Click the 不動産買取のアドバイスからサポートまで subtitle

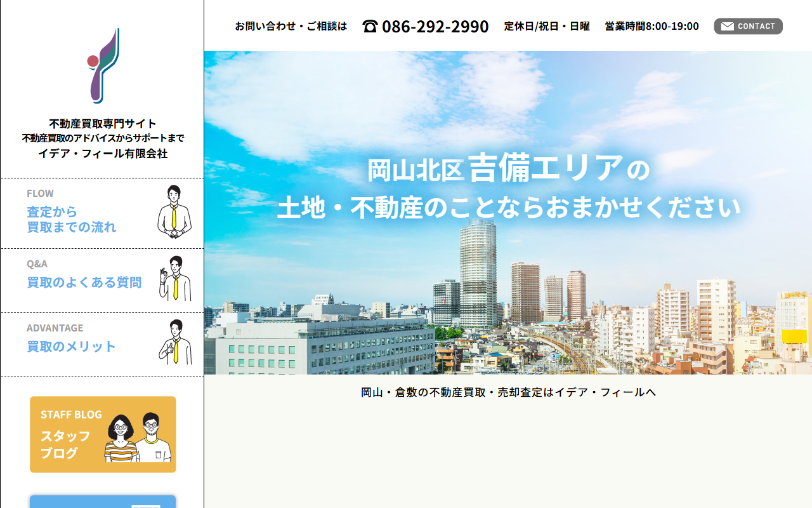point(103,138)
